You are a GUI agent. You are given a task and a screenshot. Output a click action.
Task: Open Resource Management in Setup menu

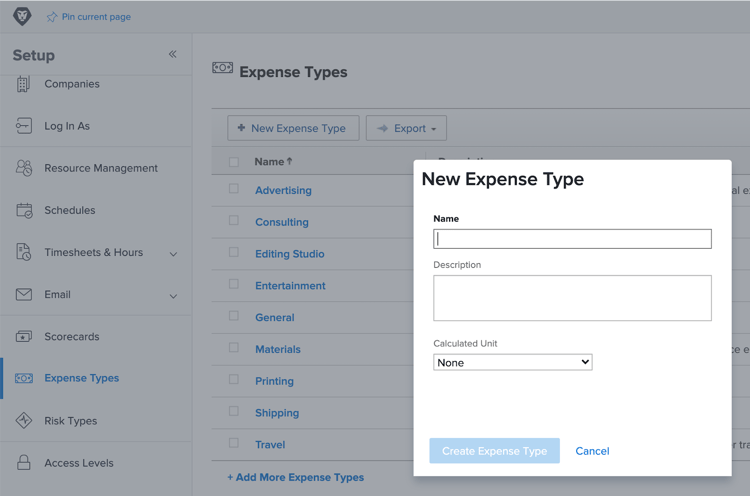(101, 168)
